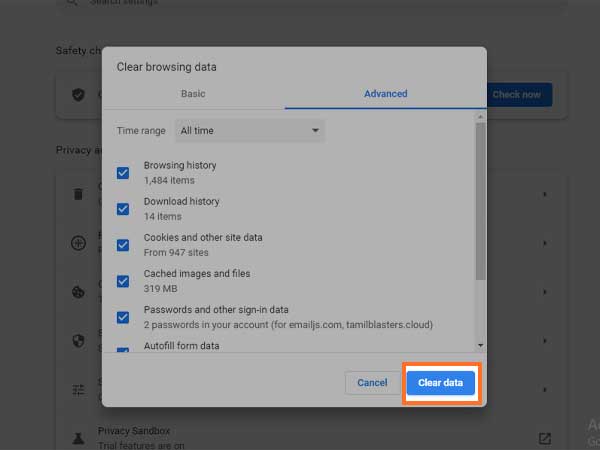
Task: Click the Safety check shield icon
Action: point(78,95)
